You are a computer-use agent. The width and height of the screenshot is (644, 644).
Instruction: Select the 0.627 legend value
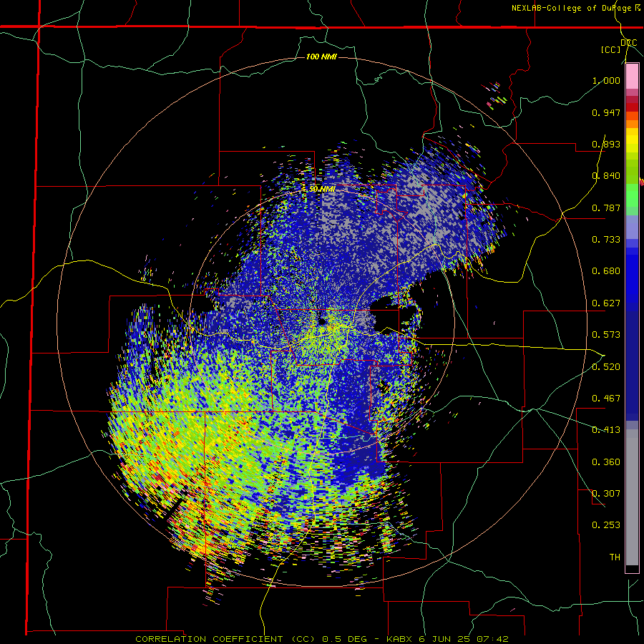click(606, 303)
